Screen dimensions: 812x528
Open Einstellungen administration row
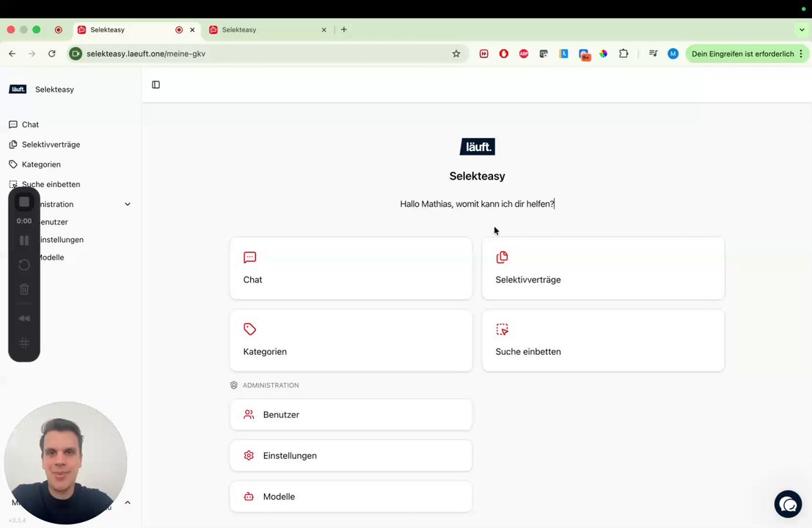tap(351, 455)
